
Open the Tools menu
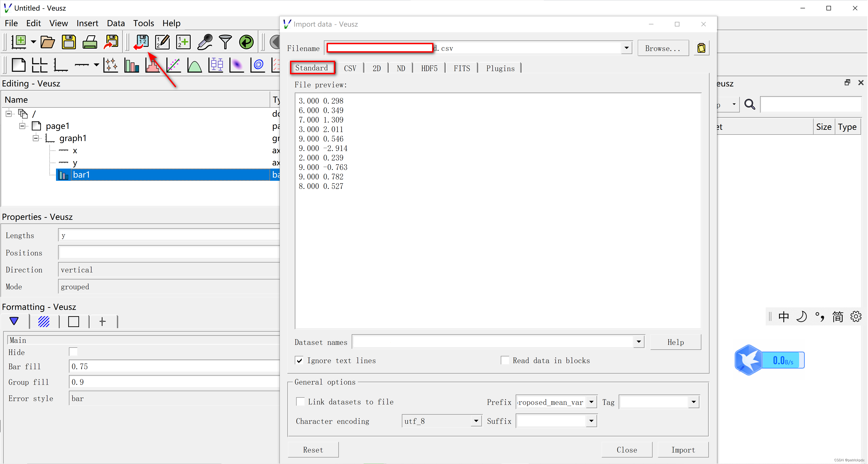(143, 23)
